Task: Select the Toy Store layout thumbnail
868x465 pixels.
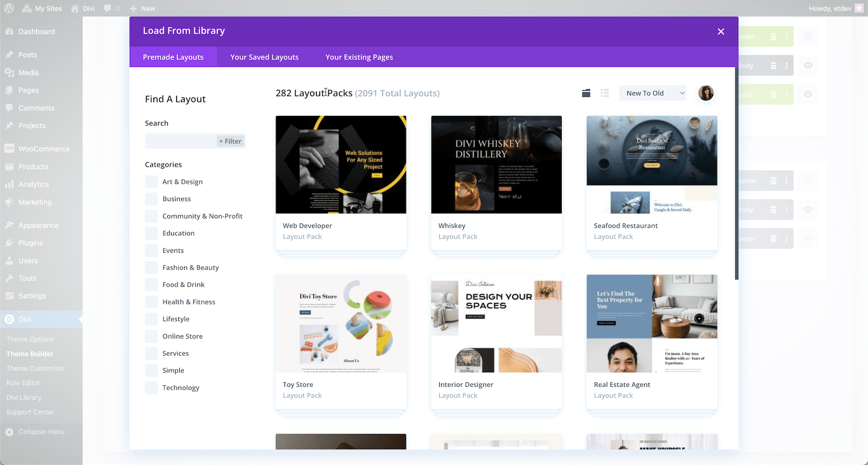Action: 341,324
